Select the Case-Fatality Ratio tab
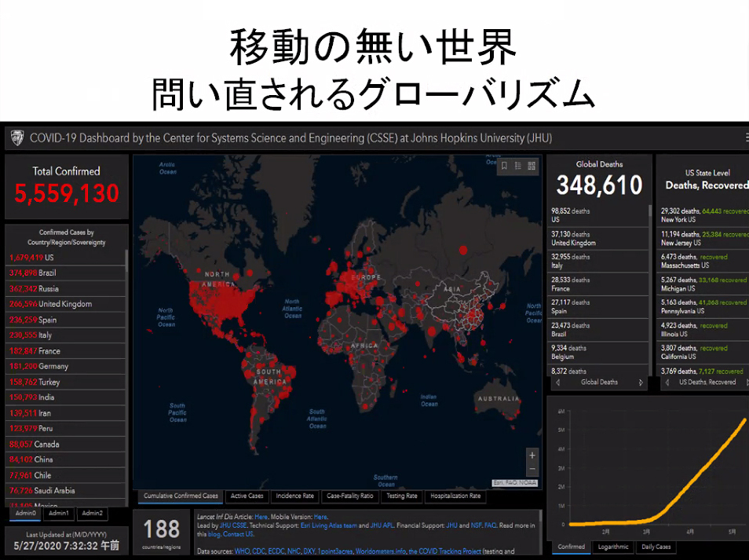Screen dimensions: 749x560 [350, 496]
